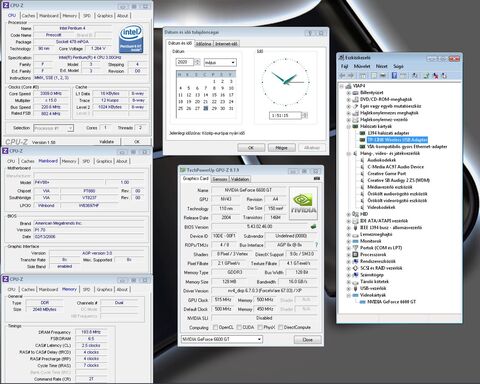Select day 15 in the calendar
The image size is (480, 384).
(214, 95)
